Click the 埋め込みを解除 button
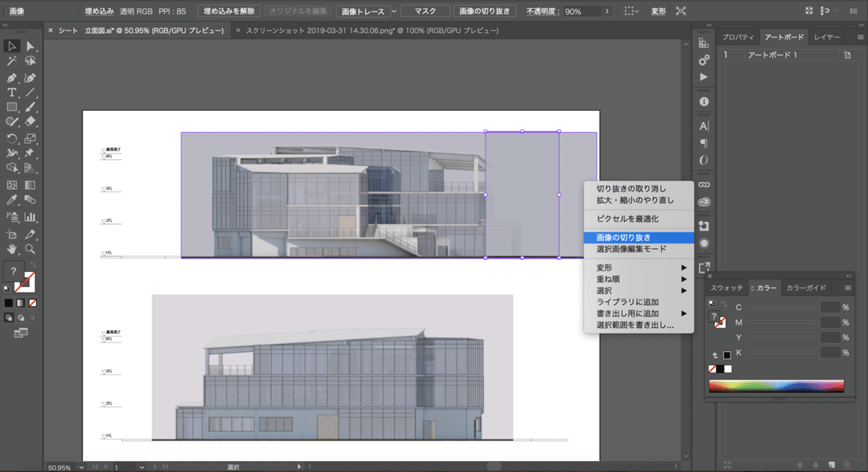 [230, 11]
